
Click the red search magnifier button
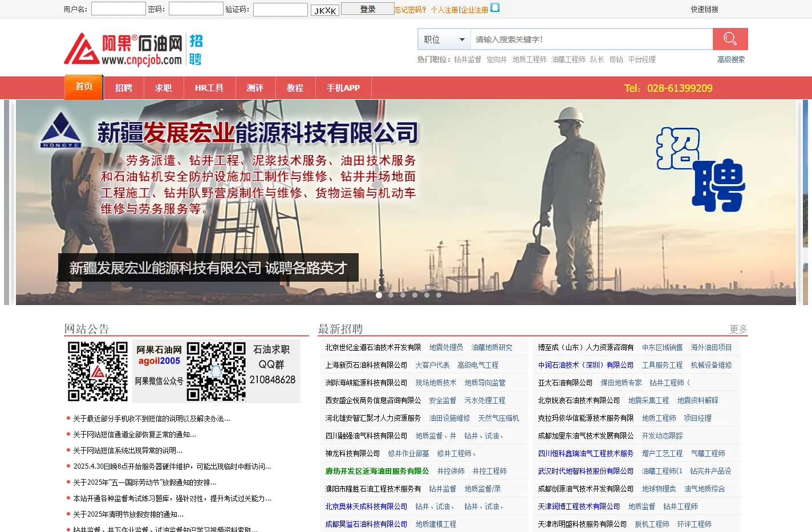(x=730, y=39)
